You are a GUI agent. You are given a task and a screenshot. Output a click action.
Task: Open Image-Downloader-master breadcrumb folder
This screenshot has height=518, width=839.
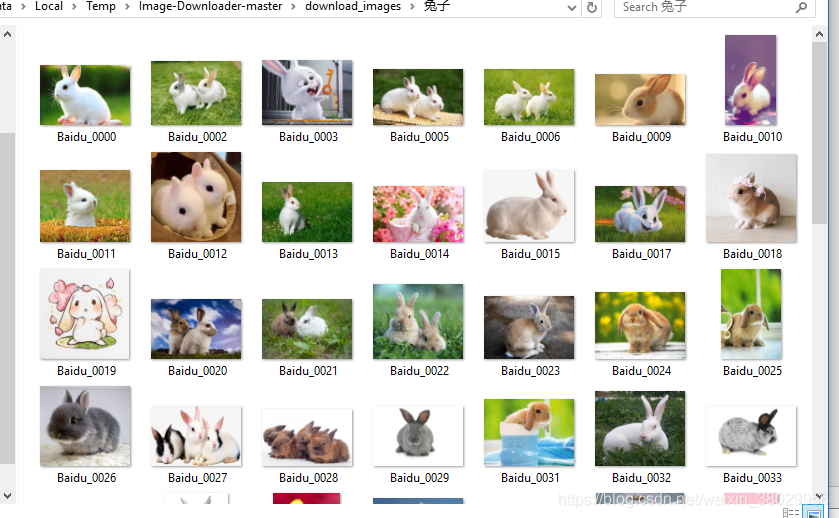click(210, 6)
